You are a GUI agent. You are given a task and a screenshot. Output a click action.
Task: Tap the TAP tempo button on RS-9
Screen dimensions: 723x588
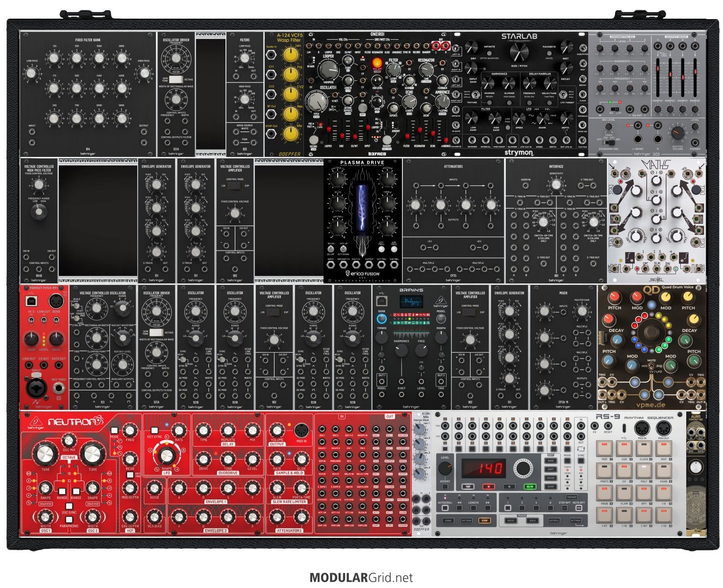[468, 486]
